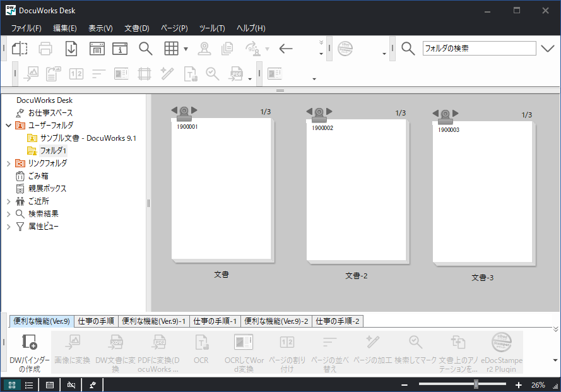The height and width of the screenshot is (392, 561).
Task: Click the check-mark magnifier icon in second toolbar row
Action: tap(213, 74)
